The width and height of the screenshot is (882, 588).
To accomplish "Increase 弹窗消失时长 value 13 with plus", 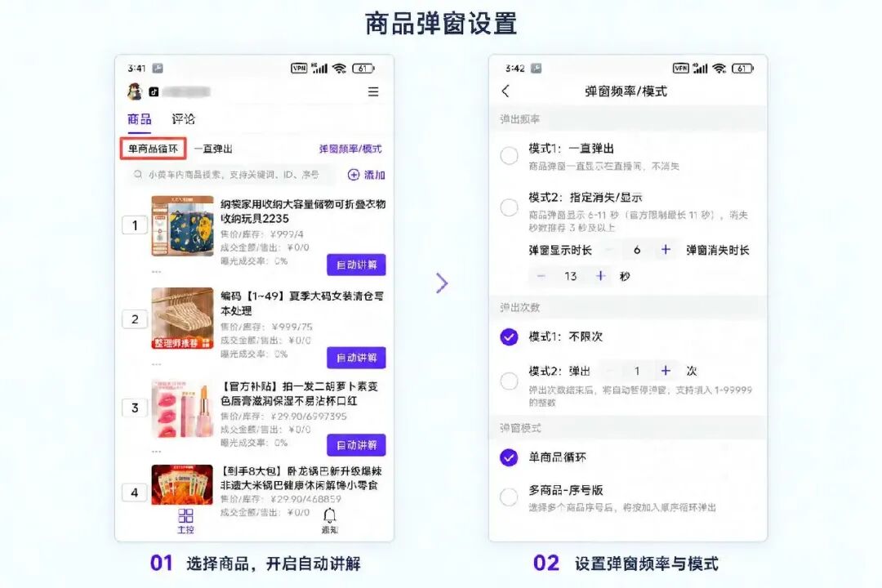I will (601, 276).
